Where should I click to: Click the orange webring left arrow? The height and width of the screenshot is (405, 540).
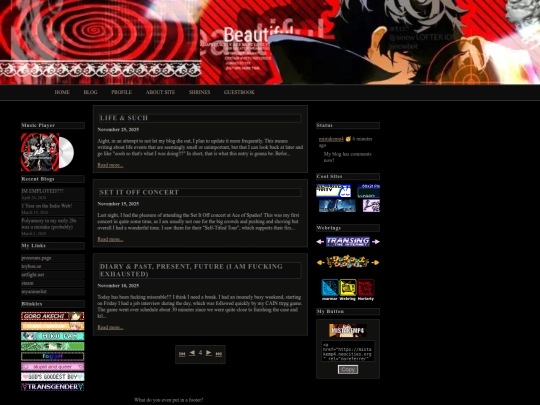pyautogui.click(x=320, y=262)
